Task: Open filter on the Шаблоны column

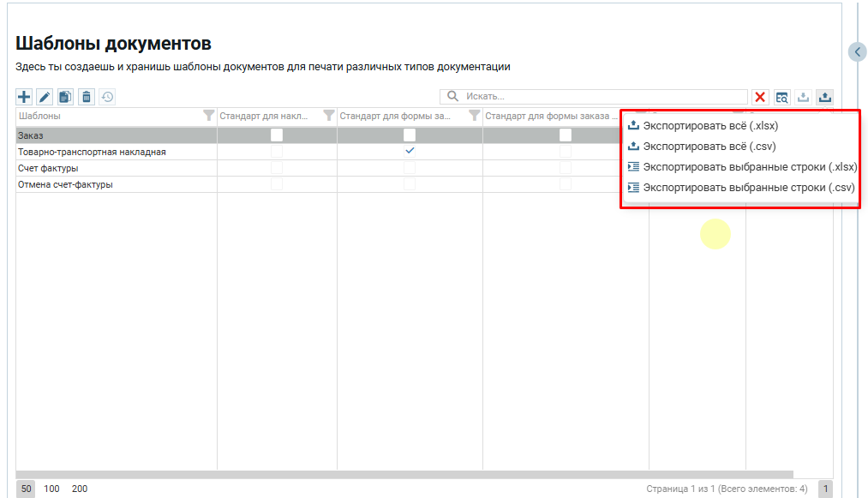Action: [208, 116]
